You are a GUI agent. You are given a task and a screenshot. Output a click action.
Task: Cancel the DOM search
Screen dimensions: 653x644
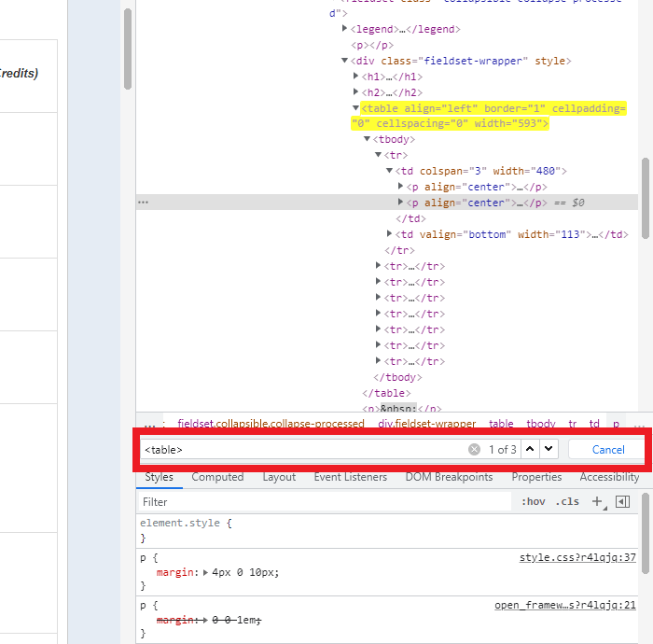(x=608, y=450)
